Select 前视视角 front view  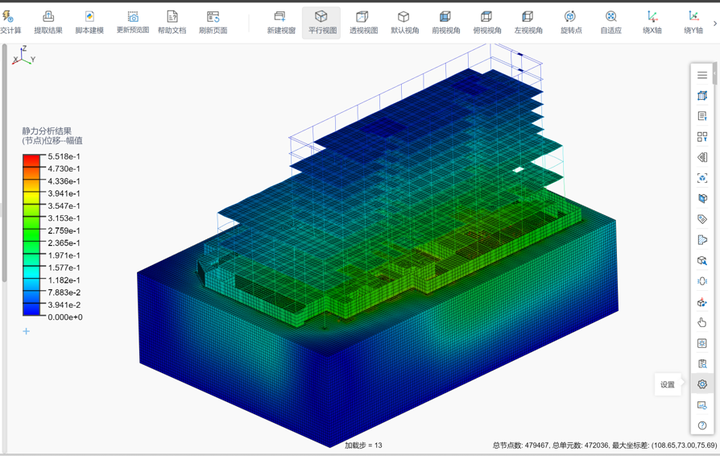445,21
